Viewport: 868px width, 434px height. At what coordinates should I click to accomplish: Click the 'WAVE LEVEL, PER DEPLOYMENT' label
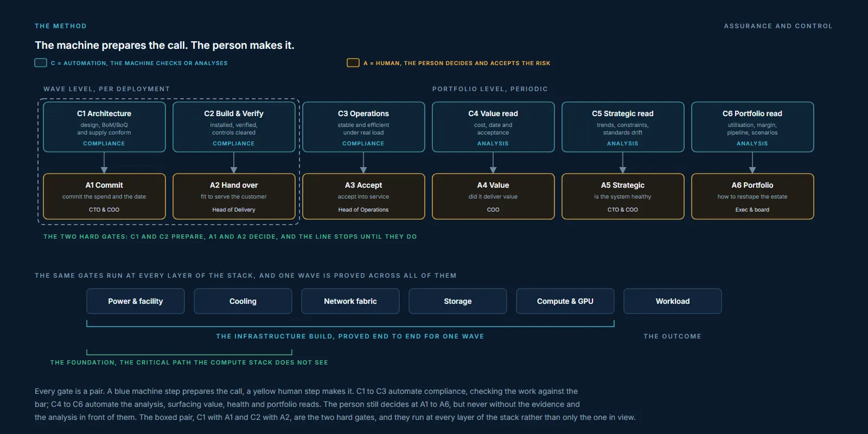(x=107, y=89)
